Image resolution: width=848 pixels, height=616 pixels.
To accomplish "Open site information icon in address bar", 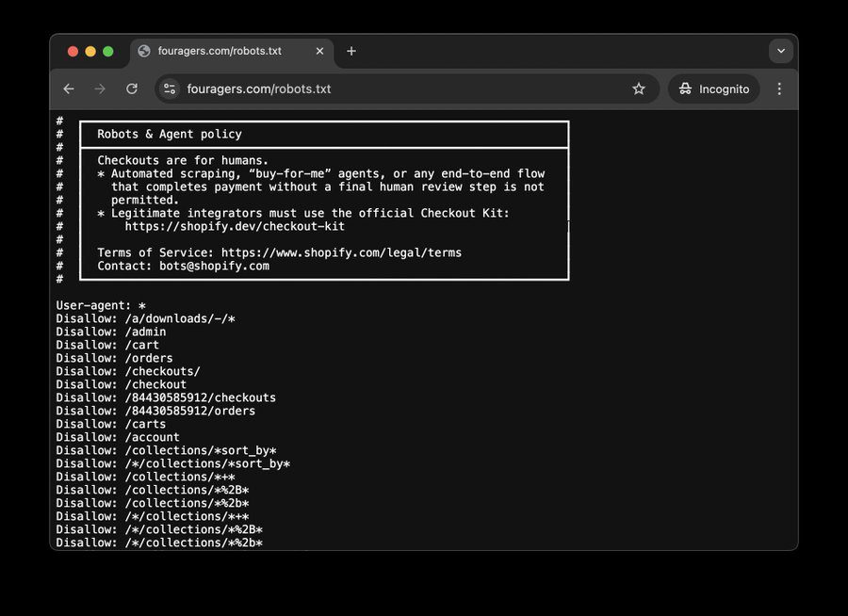I will [x=170, y=89].
